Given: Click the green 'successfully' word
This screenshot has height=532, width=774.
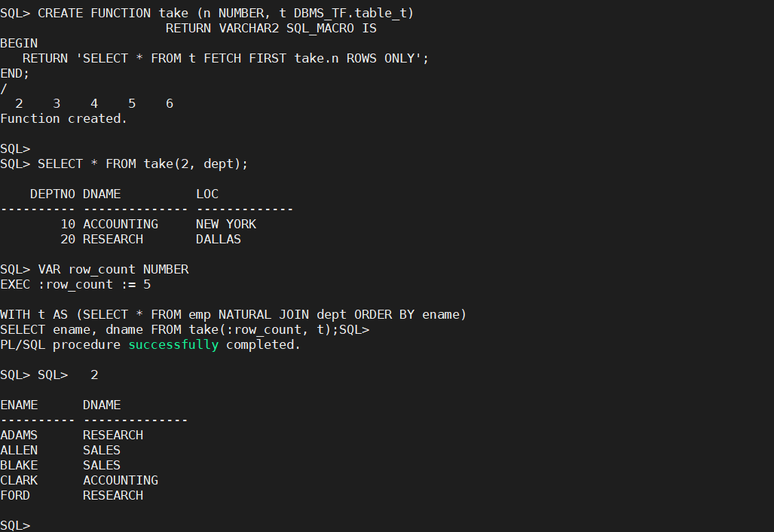Looking at the screenshot, I should (x=173, y=345).
